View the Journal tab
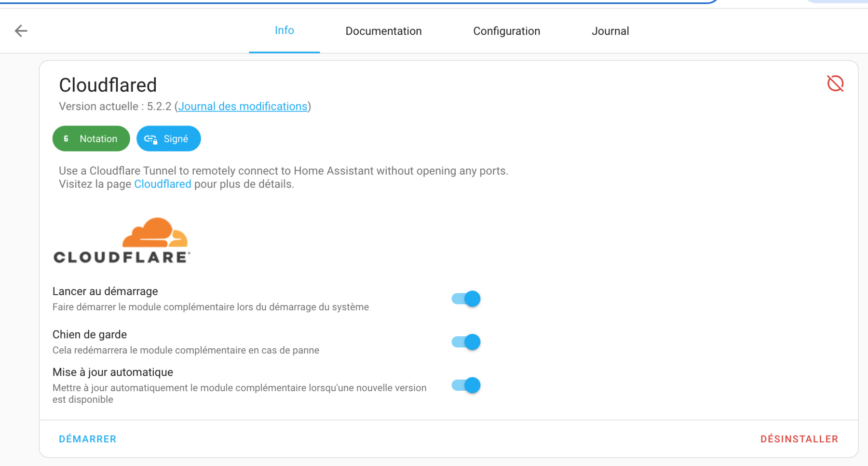The width and height of the screenshot is (868, 466). click(x=610, y=30)
